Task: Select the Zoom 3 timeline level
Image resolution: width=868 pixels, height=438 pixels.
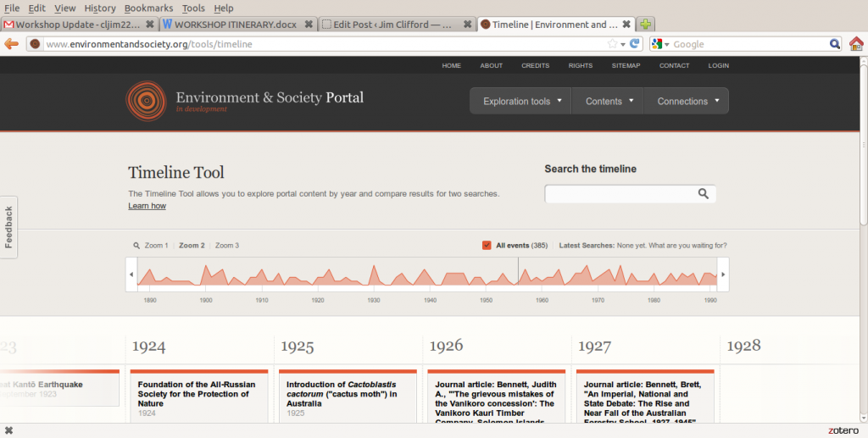Action: pyautogui.click(x=227, y=246)
